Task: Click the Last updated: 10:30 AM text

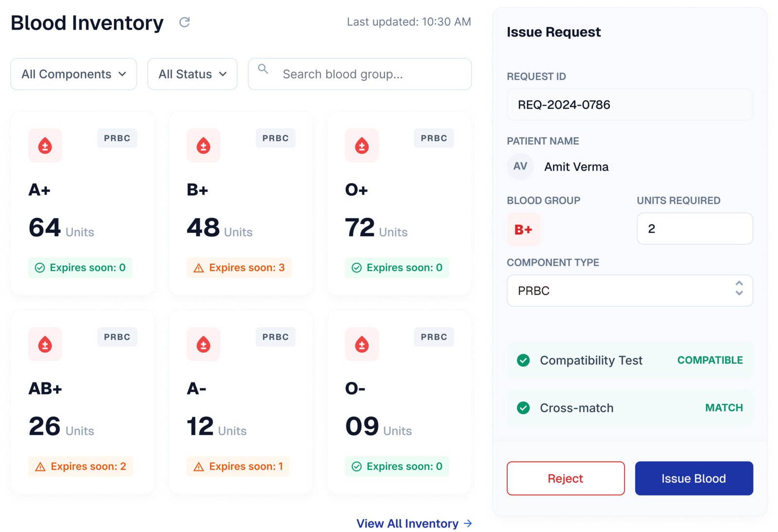Action: (409, 22)
